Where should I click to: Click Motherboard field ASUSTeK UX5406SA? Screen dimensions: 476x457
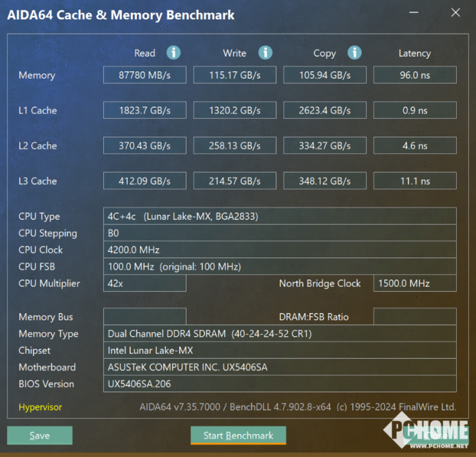(x=280, y=367)
